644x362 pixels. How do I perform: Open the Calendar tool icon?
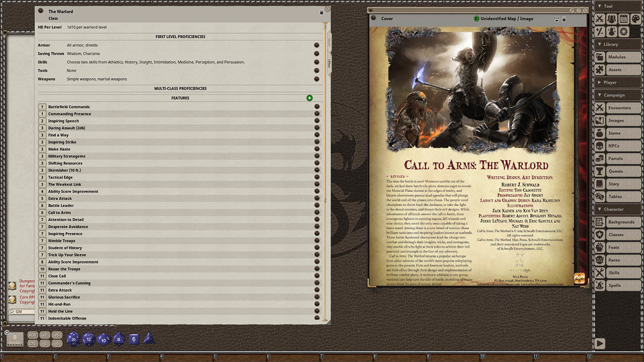pos(624,19)
